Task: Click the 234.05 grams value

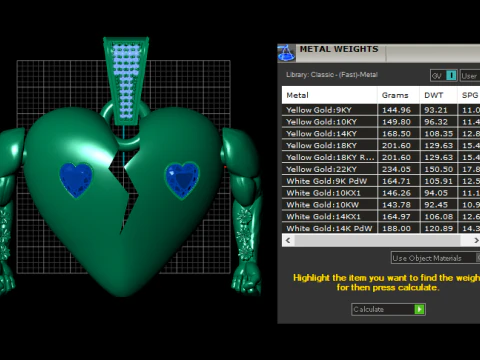Action: click(396, 169)
